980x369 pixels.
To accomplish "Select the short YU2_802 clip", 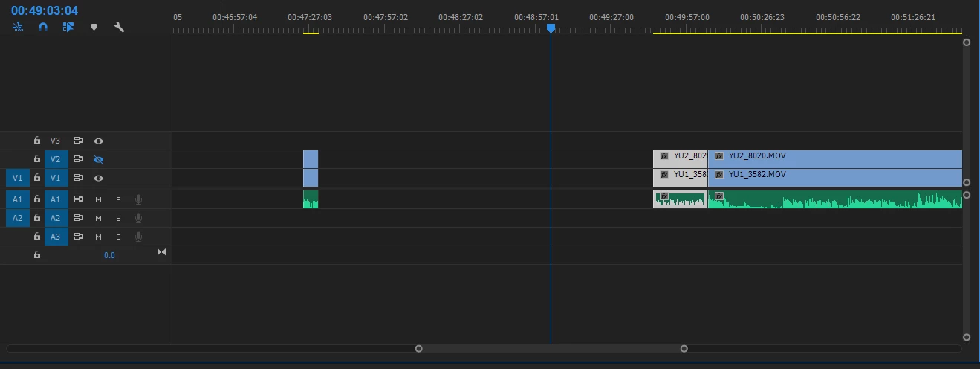I will (680, 158).
